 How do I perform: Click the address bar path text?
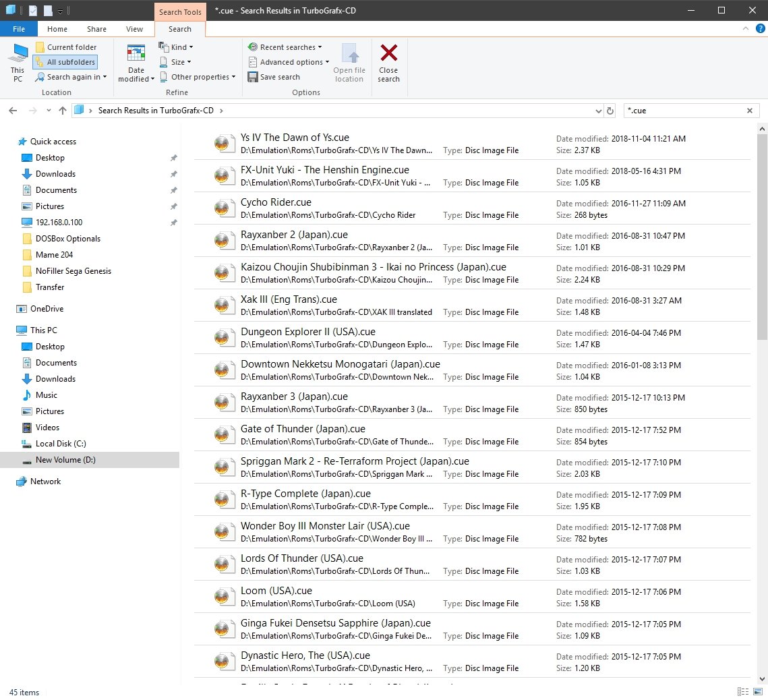pos(156,111)
